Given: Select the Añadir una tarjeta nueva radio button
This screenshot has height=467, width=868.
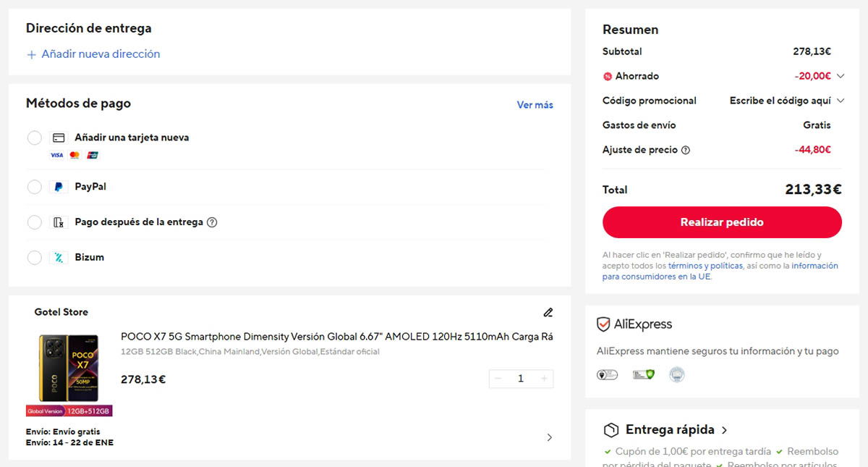Looking at the screenshot, I should tap(34, 138).
